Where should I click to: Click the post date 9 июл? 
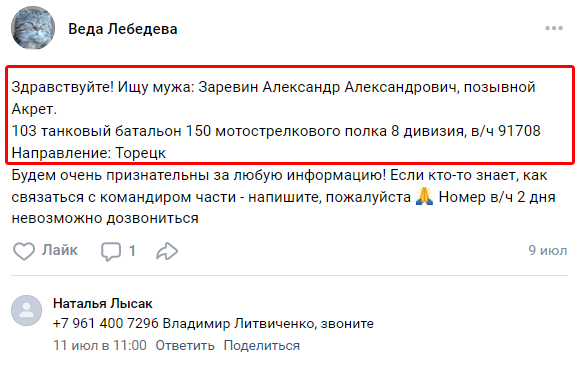[548, 251]
